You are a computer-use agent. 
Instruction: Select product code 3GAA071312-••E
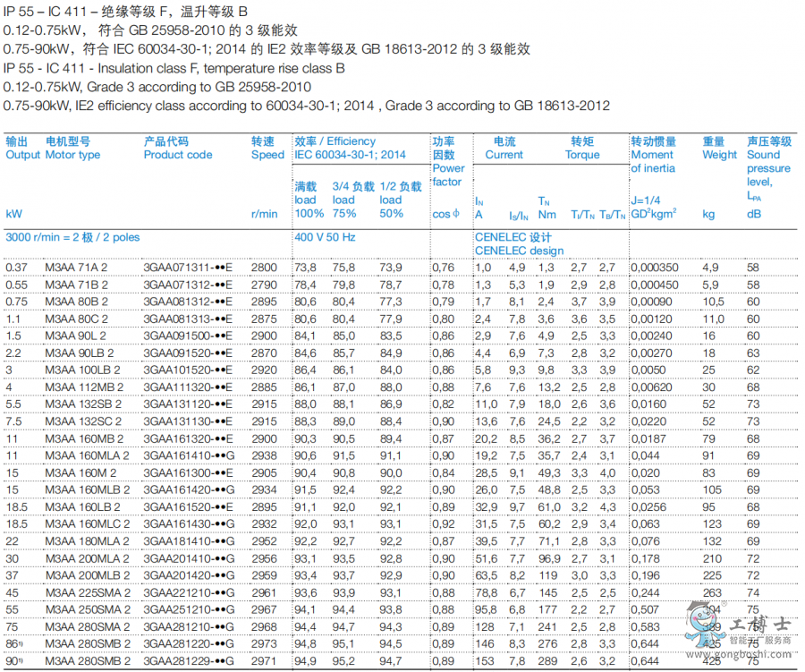188,285
